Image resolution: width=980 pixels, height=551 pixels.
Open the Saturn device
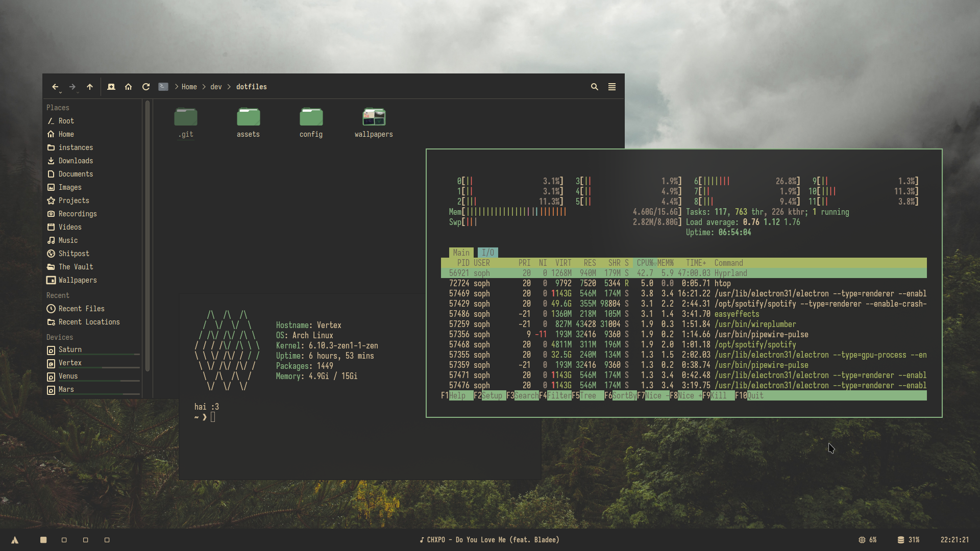(92, 350)
